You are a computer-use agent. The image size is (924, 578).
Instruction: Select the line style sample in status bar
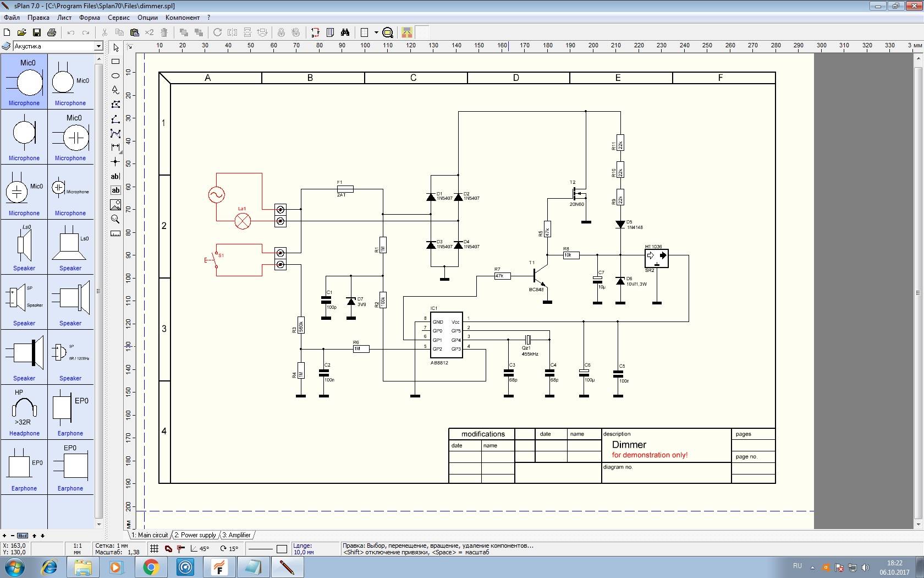pyautogui.click(x=261, y=549)
